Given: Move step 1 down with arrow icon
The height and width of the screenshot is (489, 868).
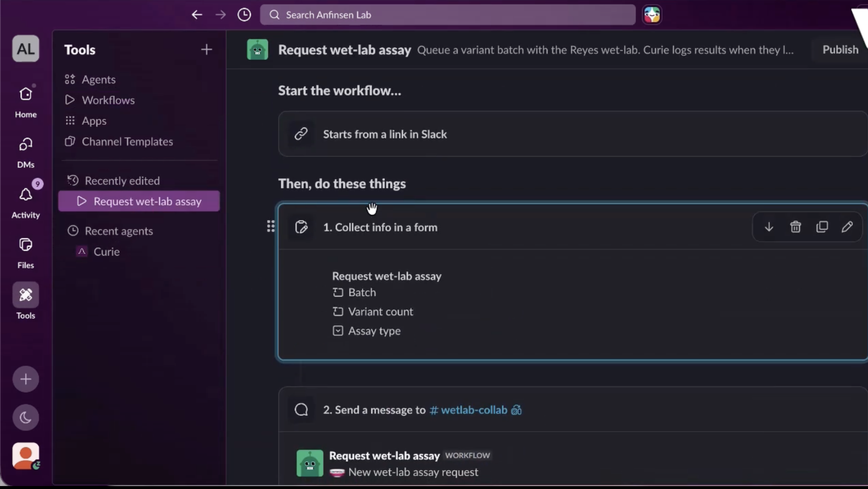Looking at the screenshot, I should (x=769, y=226).
